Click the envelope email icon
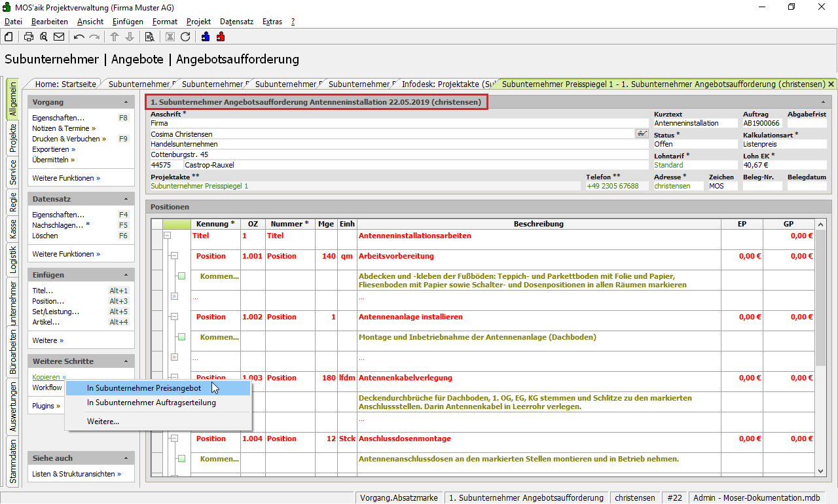This screenshot has height=504, width=838. pos(59,37)
